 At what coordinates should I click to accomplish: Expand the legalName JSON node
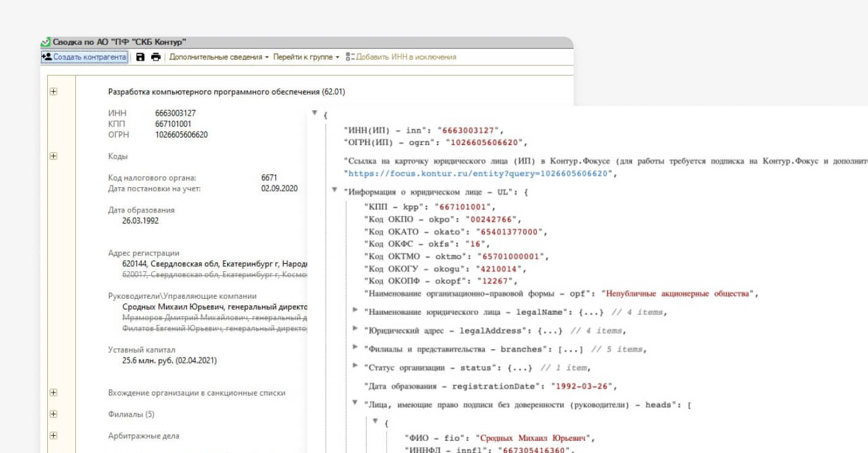pyautogui.click(x=355, y=310)
